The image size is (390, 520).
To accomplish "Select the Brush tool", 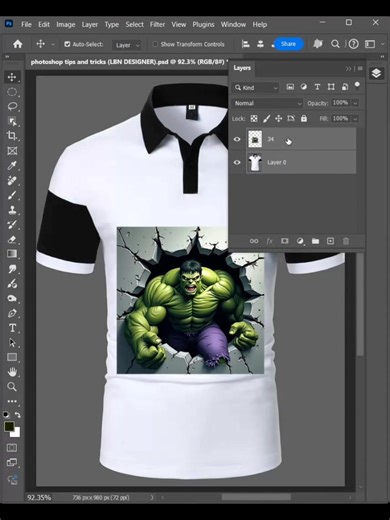I will [12, 195].
